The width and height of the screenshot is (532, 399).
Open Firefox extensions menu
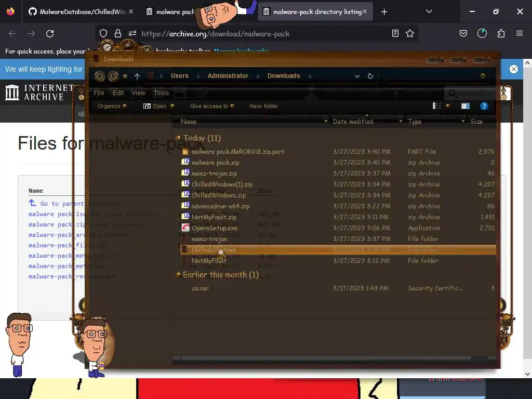tap(501, 33)
